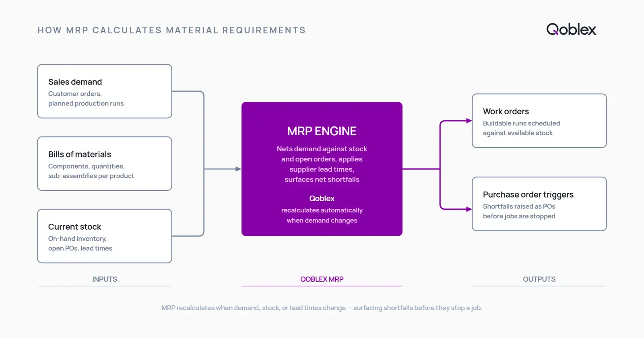Click 'supplier lead times,' line
This screenshot has height=338, width=644.
(x=322, y=169)
